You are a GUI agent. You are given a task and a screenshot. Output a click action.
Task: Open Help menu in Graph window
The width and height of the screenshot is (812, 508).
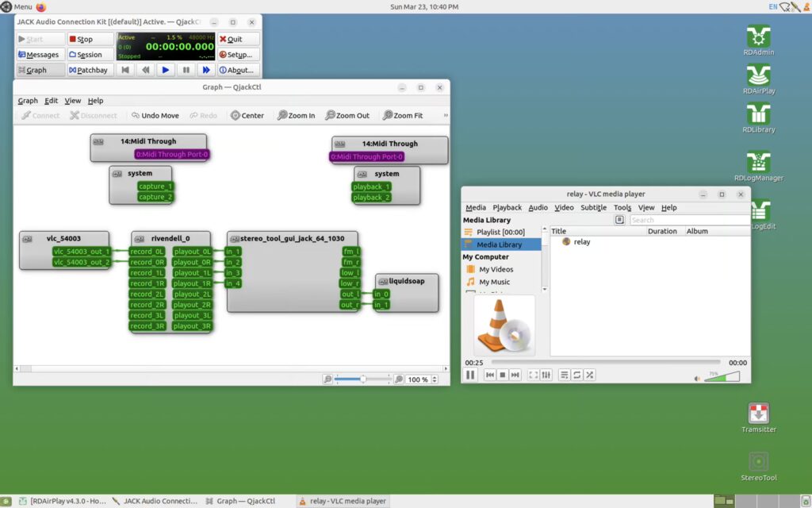95,101
